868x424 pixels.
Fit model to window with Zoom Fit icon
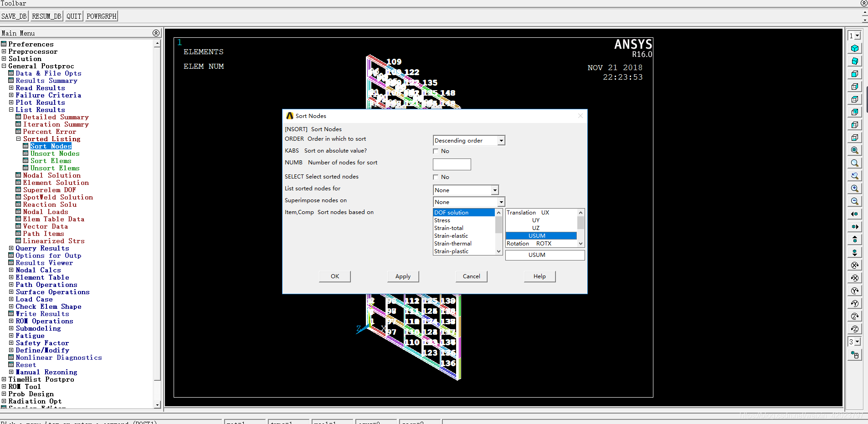tap(855, 150)
